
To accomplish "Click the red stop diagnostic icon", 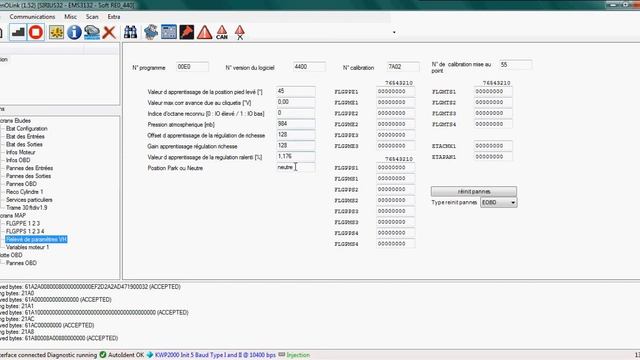I will (36, 32).
